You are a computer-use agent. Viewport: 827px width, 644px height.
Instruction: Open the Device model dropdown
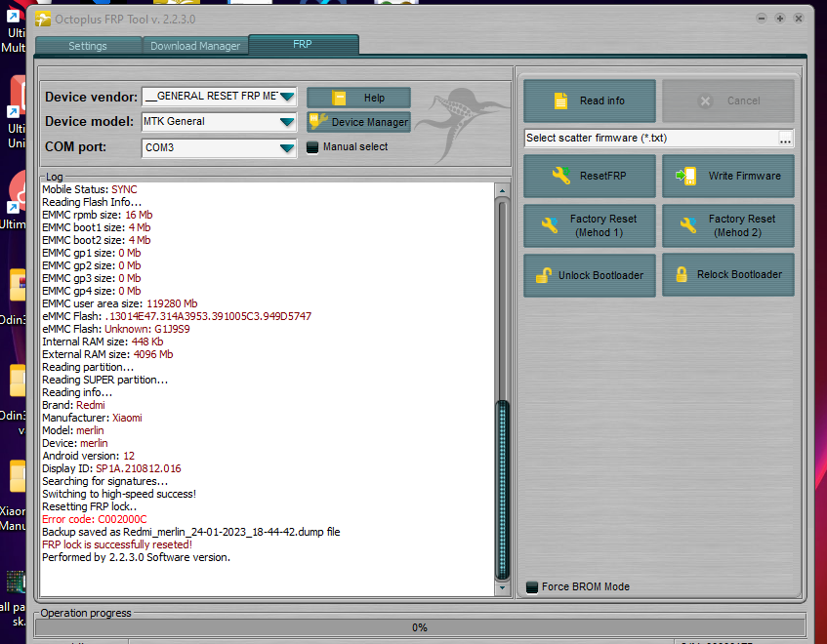[286, 122]
